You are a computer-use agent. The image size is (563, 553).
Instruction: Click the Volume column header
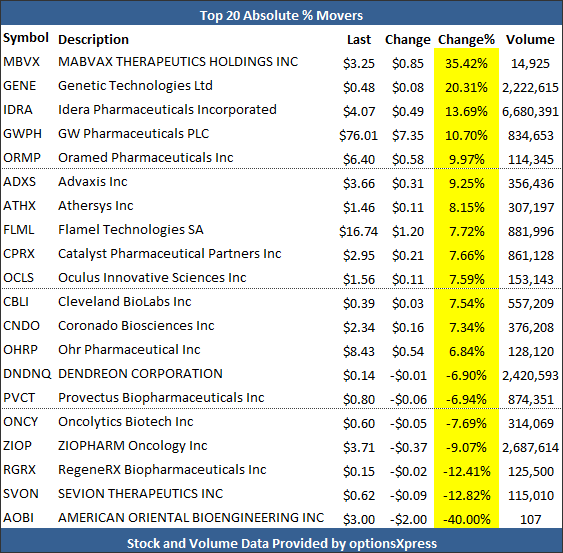(x=530, y=40)
